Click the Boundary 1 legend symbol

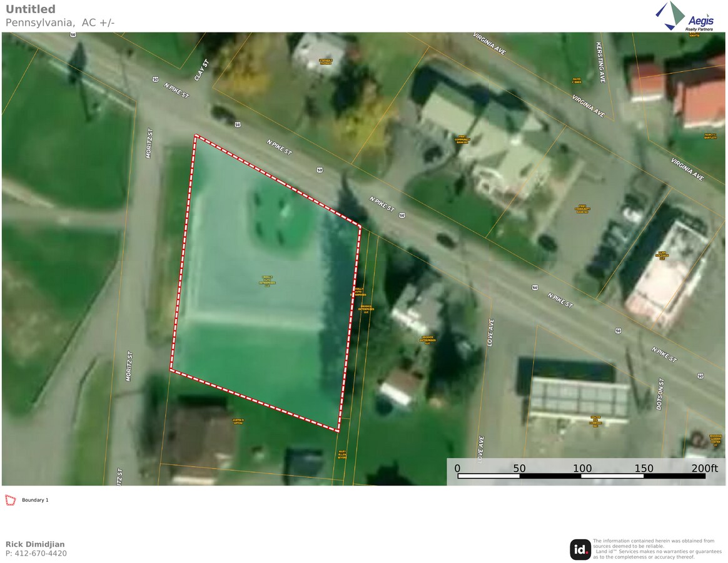[10, 500]
